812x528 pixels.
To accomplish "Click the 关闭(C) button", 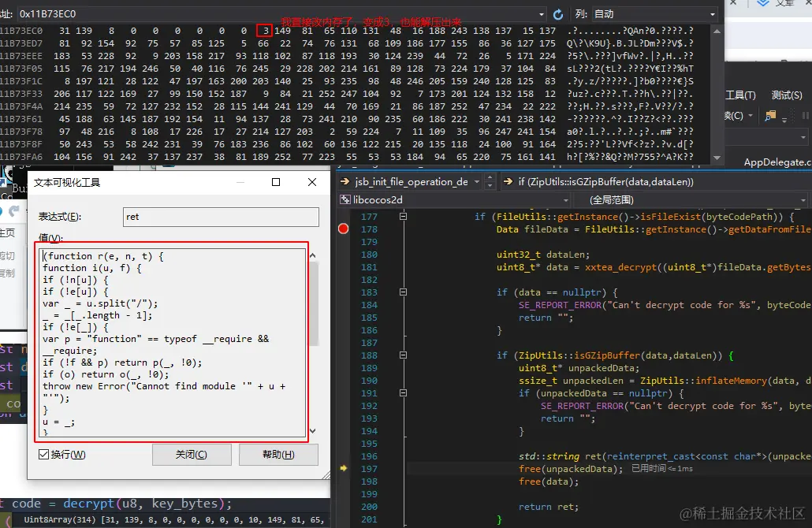I will point(192,455).
